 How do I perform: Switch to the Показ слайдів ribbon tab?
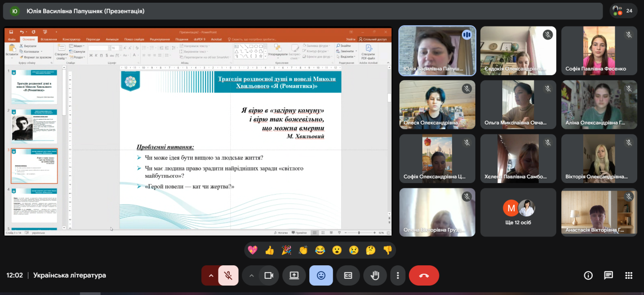pos(134,40)
